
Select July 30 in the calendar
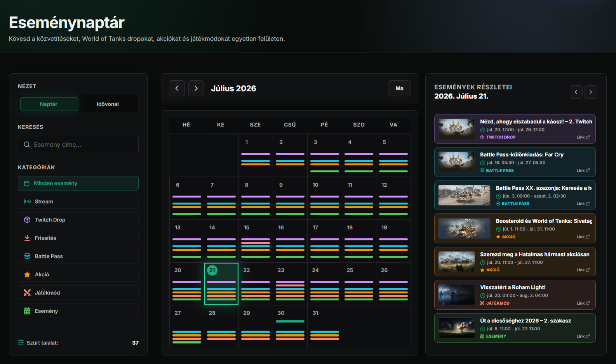(290, 326)
